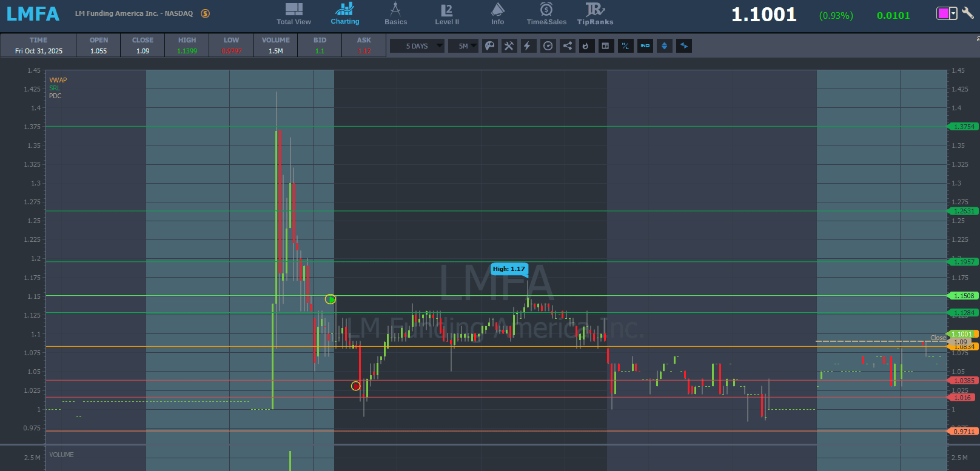This screenshot has height=471, width=980.
Task: Click the VOLUME pane label
Action: pyautogui.click(x=61, y=455)
